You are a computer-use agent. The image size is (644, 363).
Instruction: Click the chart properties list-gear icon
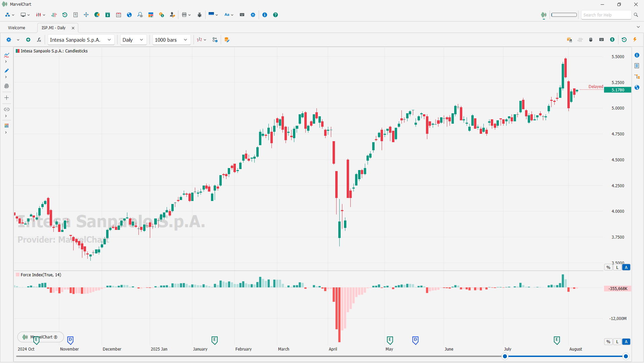215,40
